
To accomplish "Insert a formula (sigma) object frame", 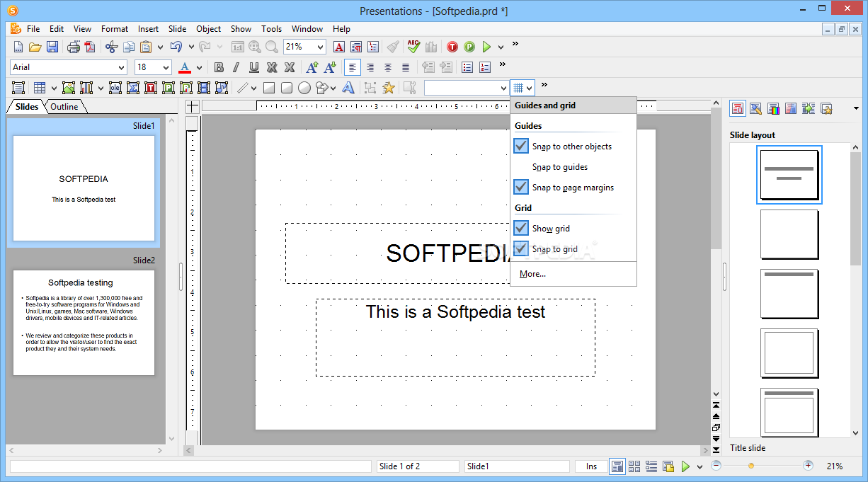I will point(133,88).
